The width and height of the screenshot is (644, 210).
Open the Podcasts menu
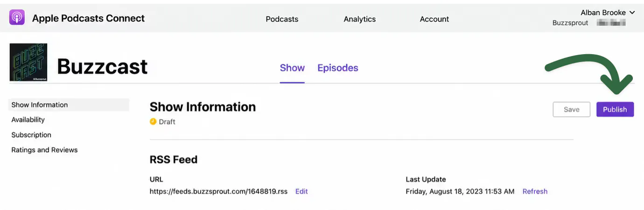[x=282, y=19]
